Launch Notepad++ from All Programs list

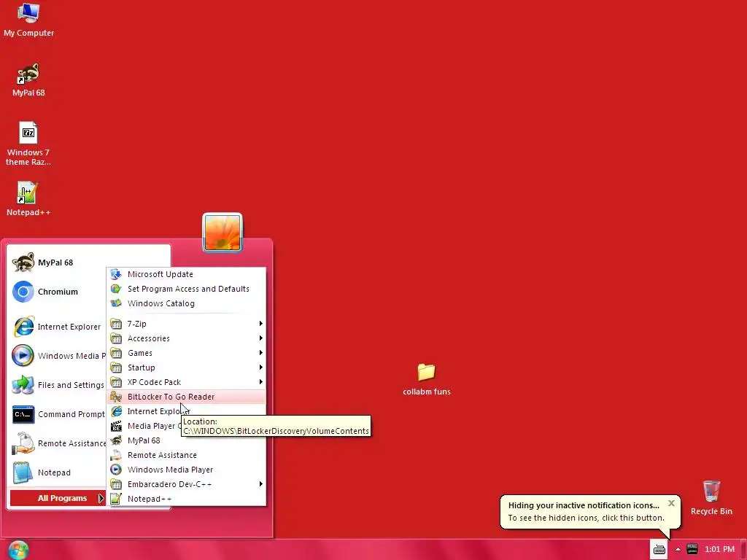tap(186, 499)
